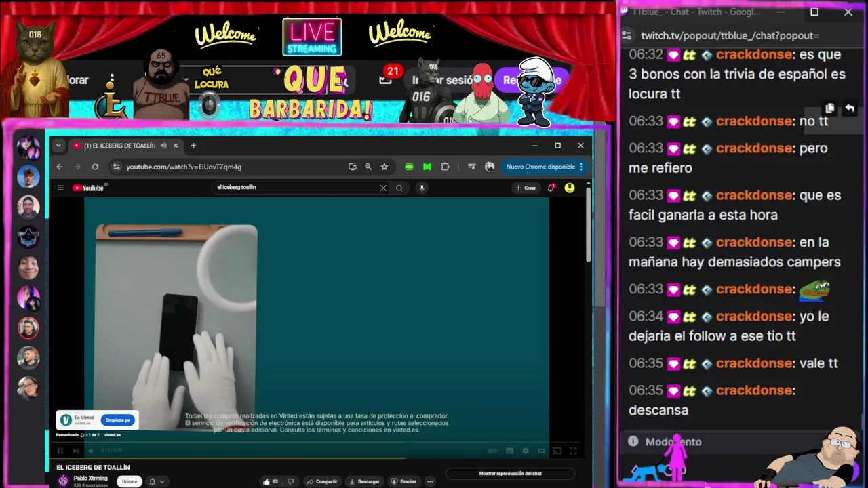Install app icon in the address bar
This screenshot has height=488, width=868.
[352, 167]
